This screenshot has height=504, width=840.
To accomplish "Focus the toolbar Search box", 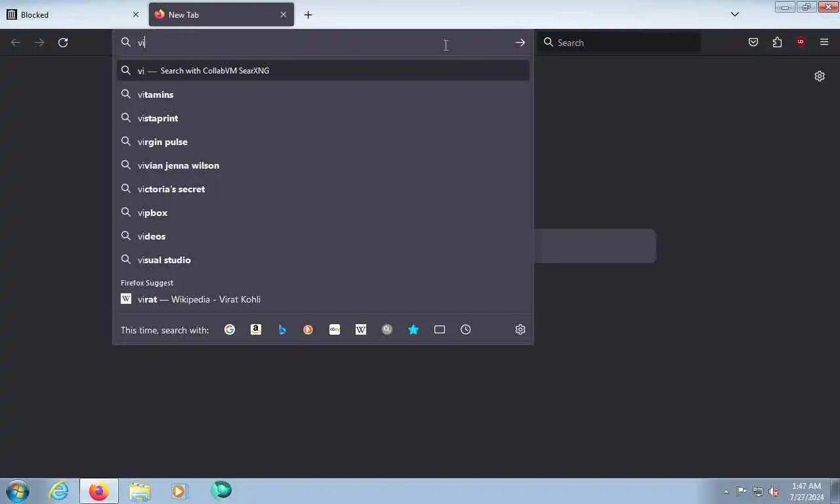I will click(619, 43).
